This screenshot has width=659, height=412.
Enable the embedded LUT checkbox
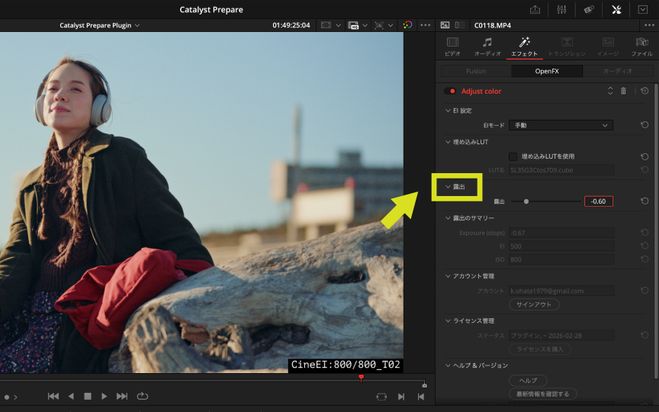click(x=513, y=157)
